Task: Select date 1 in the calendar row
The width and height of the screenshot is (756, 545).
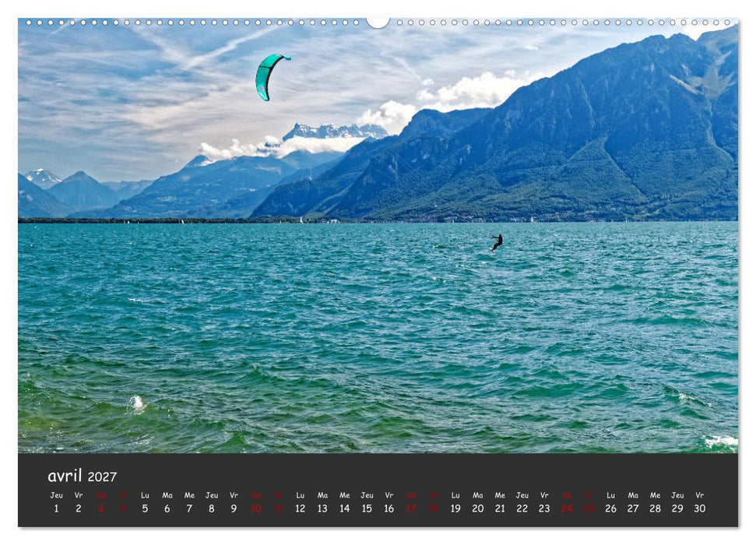Action: click(x=56, y=508)
